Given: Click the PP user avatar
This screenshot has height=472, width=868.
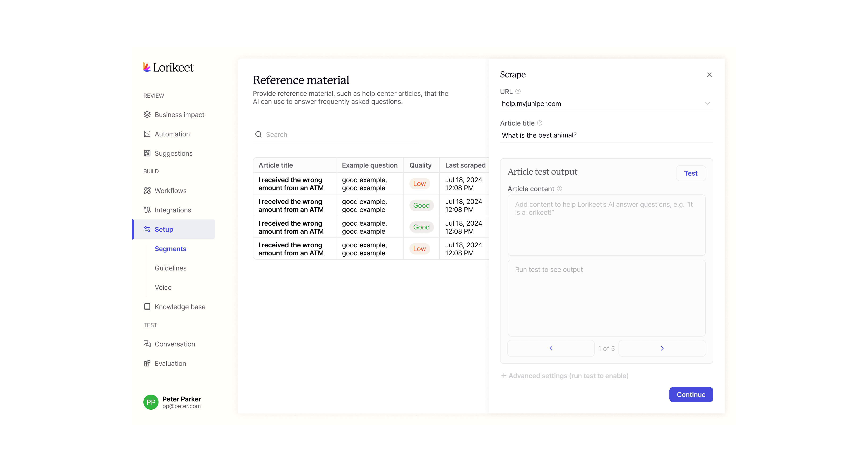Looking at the screenshot, I should pos(151,402).
